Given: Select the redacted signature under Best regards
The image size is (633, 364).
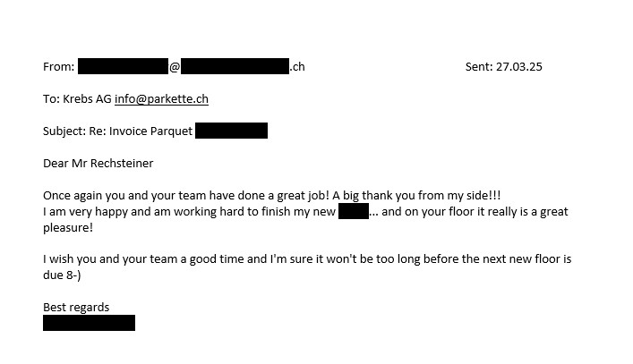Looking at the screenshot, I should coord(89,323).
